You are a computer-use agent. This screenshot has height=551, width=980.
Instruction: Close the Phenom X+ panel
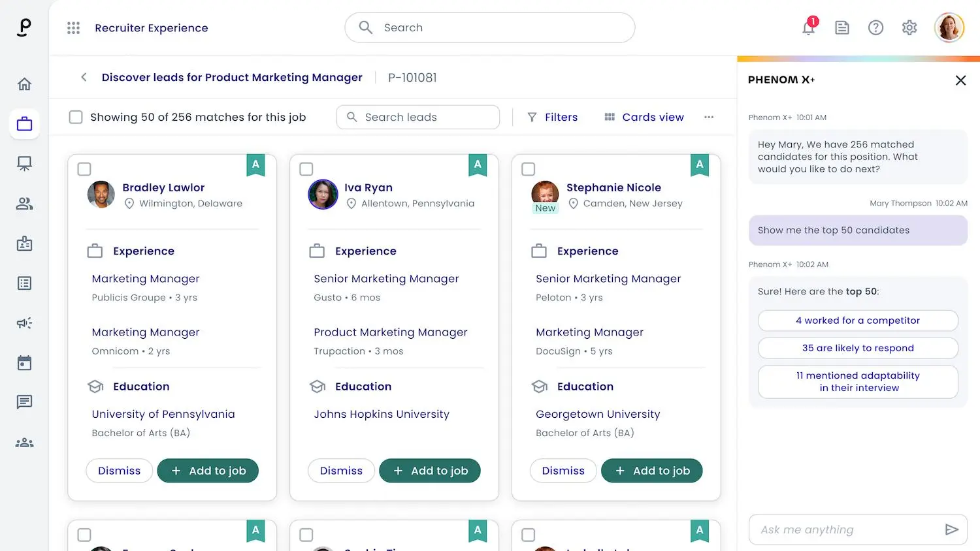[960, 80]
